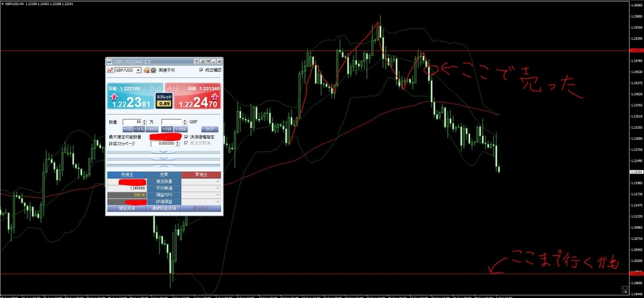The image size is (644, 298).
Task: Click the italic A font icon in the title bar
Action: point(202,62)
